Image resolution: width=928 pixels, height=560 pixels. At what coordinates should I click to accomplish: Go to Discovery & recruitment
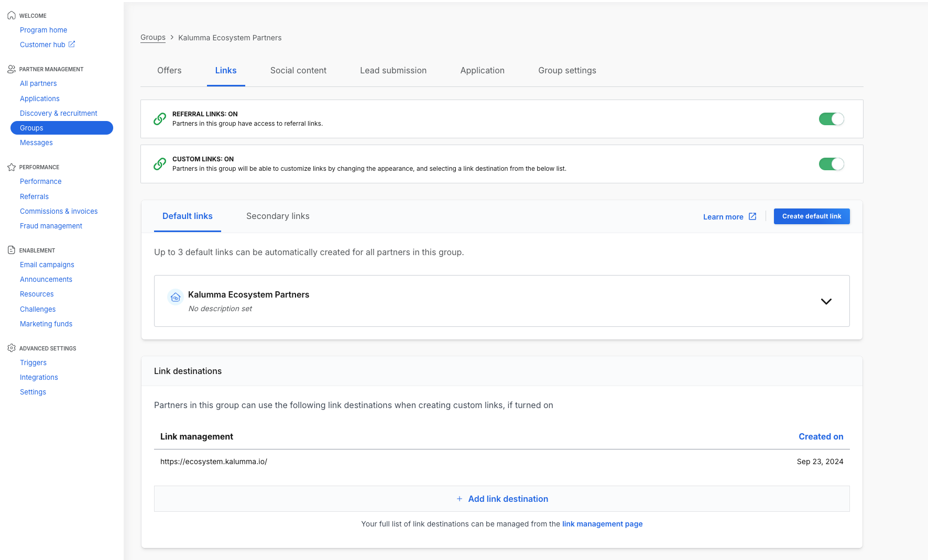click(59, 113)
